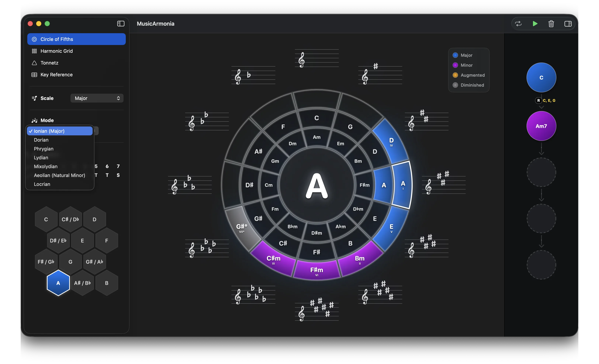Click the Augmented orange legend swatch
599x364 pixels.
click(455, 75)
